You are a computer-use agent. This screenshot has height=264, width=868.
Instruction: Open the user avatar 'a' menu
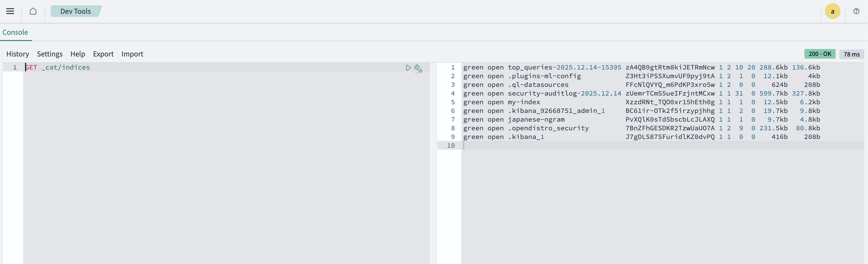[x=832, y=11]
